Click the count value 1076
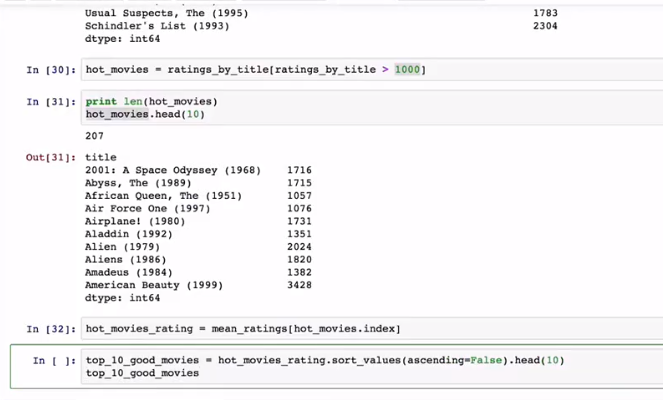Screen dimensions: 663x400 click(x=299, y=208)
